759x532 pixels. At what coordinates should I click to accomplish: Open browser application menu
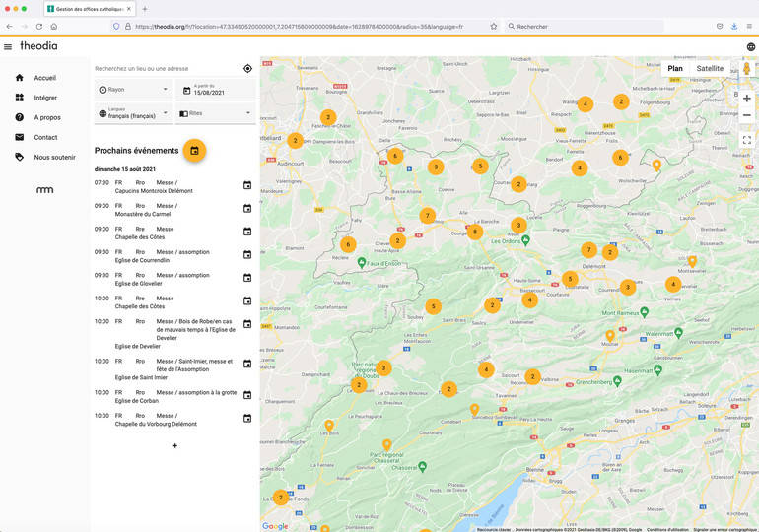(x=749, y=27)
